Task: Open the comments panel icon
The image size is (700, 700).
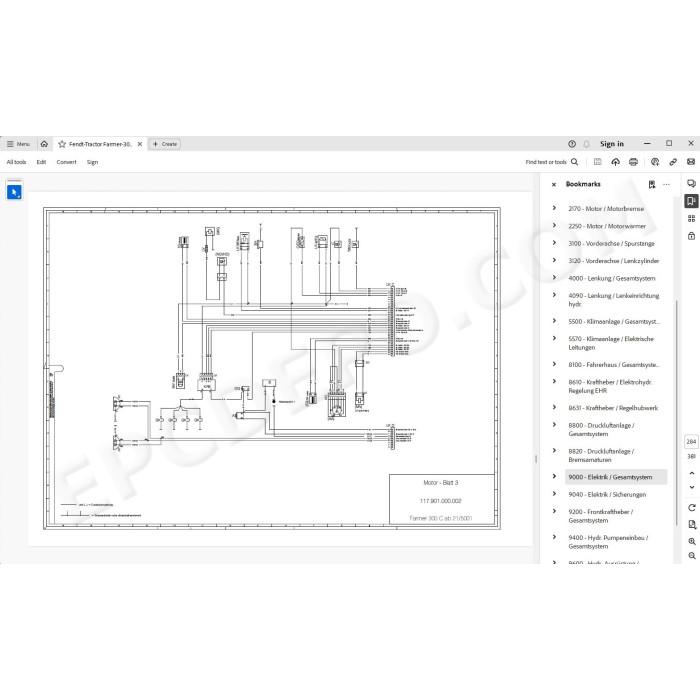Action: click(x=691, y=183)
